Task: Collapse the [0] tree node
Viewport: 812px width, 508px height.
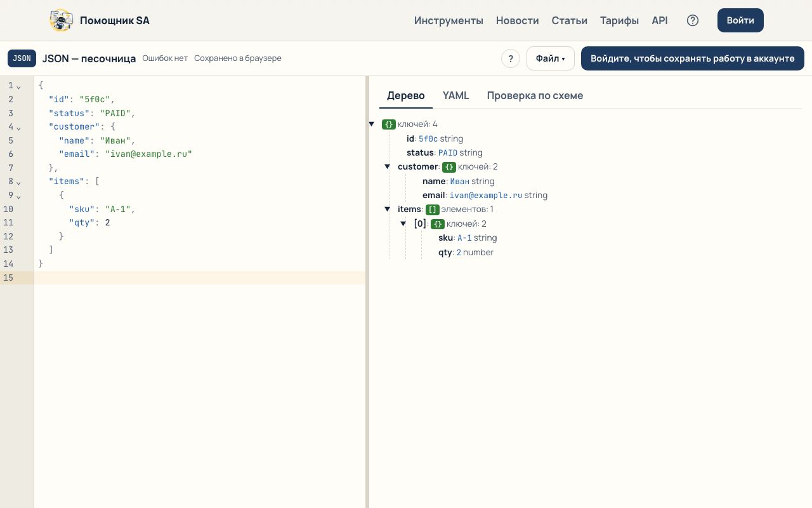Action: pos(403,224)
